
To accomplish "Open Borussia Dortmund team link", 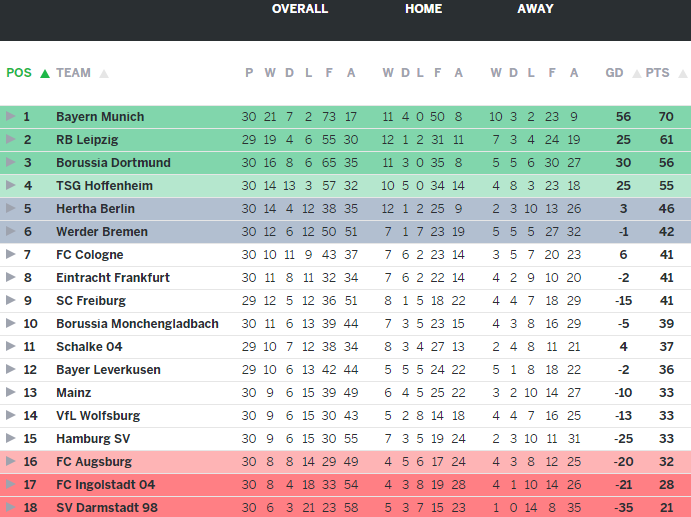I will pos(113,163).
